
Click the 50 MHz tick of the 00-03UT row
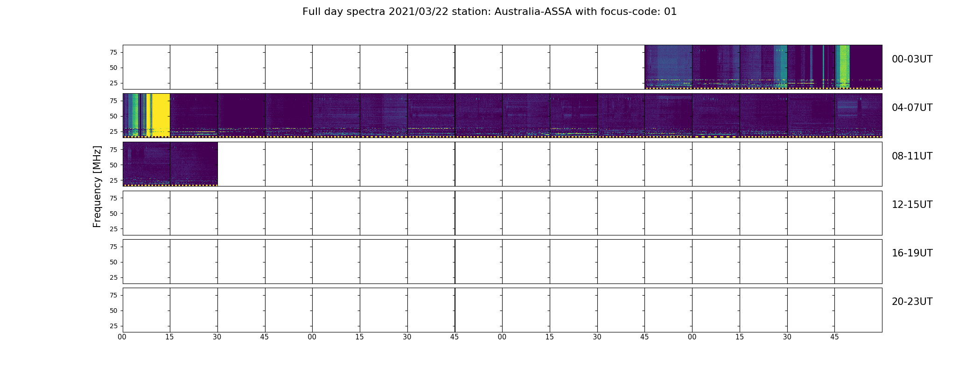(113, 68)
